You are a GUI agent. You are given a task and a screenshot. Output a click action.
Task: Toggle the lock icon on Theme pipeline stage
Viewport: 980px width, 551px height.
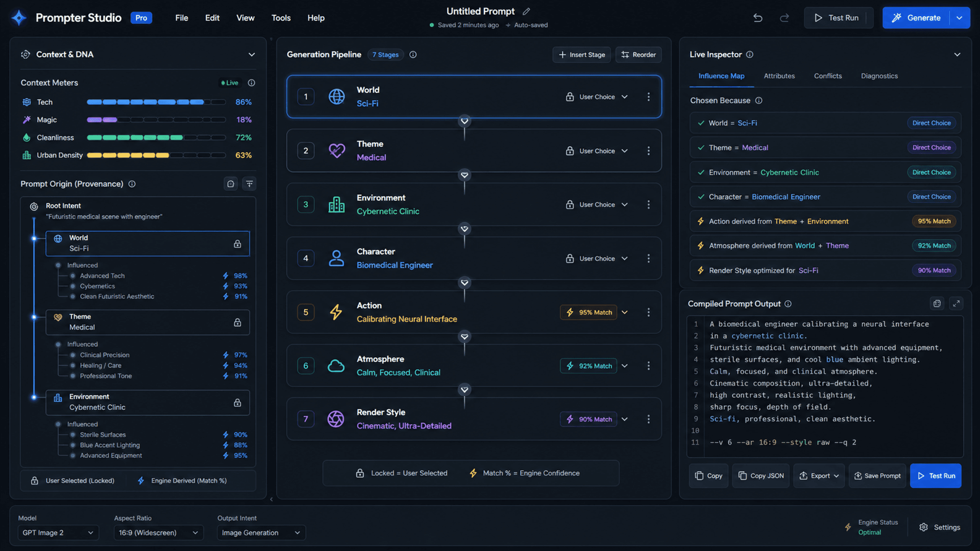[570, 151]
